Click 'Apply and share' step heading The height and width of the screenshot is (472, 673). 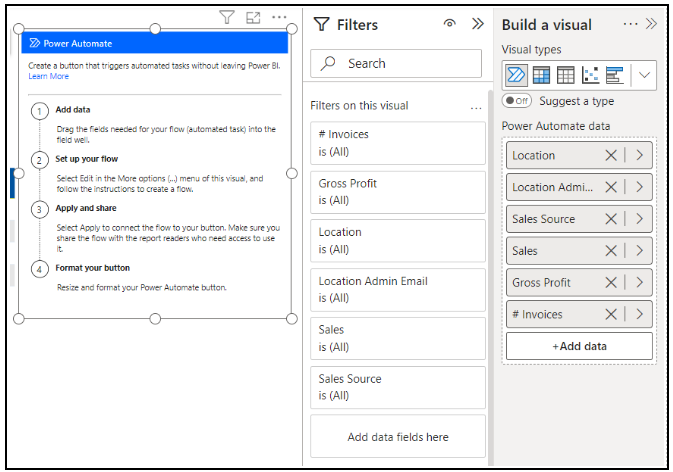[x=86, y=208]
